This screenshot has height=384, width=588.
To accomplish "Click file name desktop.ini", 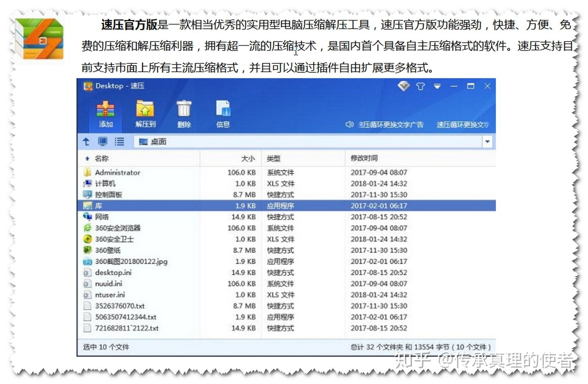I will (x=113, y=272).
